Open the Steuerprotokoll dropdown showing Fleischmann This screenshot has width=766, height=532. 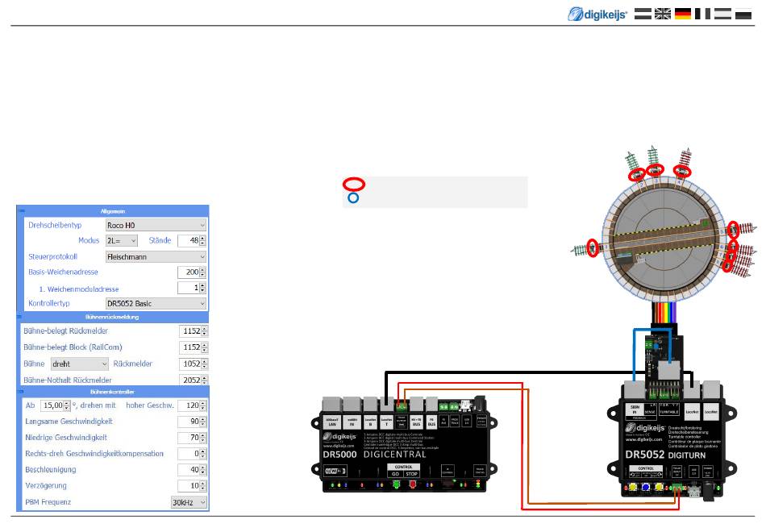coord(156,256)
